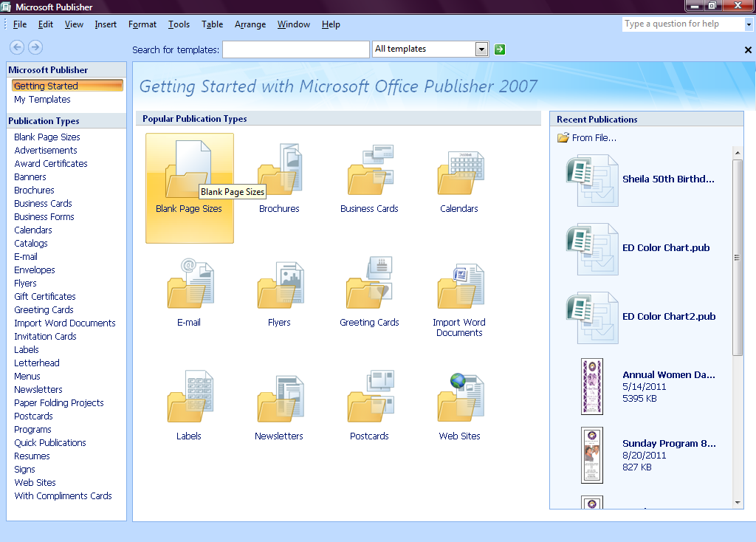756x542 pixels.
Task: Choose Paper Folding Projects in sidebar
Action: click(59, 402)
